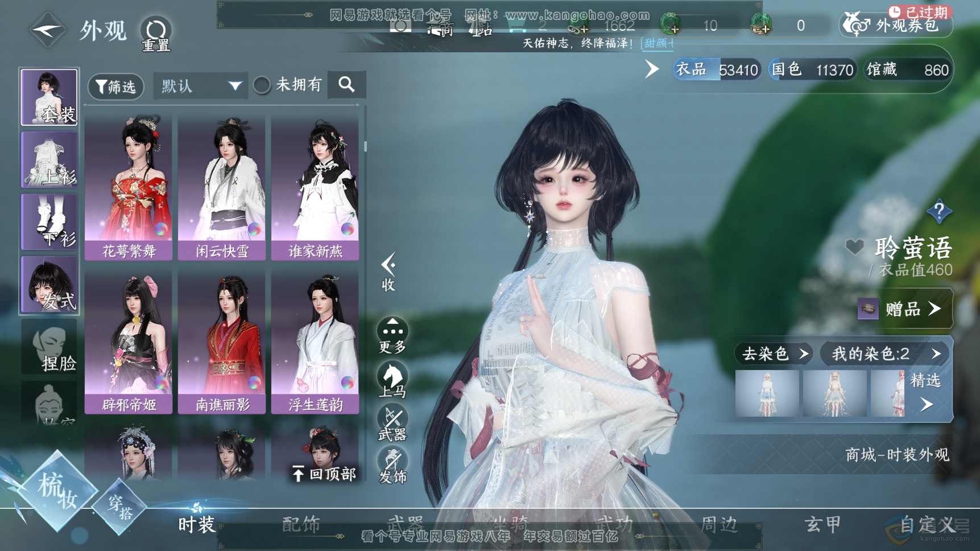Click the 回顶部 back-to-top button
Image resolution: width=980 pixels, height=551 pixels.
pyautogui.click(x=324, y=474)
